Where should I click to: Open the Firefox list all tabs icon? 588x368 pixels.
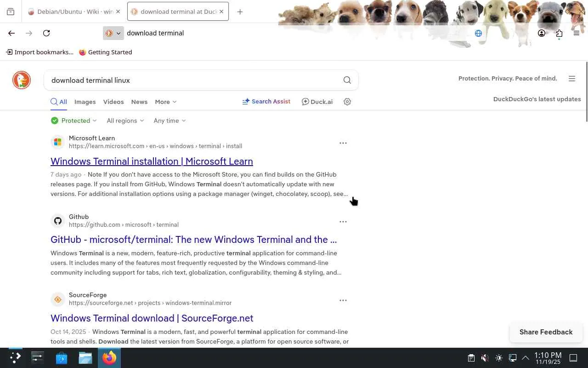pyautogui.click(x=11, y=12)
